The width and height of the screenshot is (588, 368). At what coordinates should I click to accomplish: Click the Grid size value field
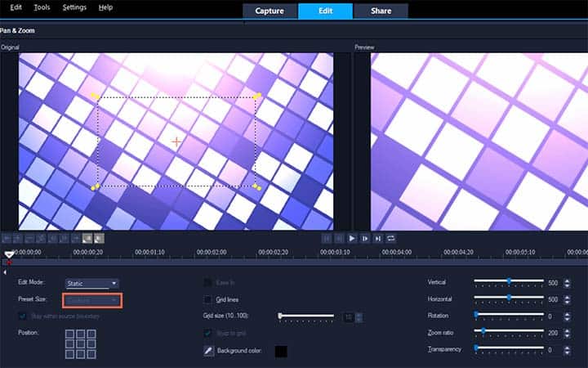point(349,317)
